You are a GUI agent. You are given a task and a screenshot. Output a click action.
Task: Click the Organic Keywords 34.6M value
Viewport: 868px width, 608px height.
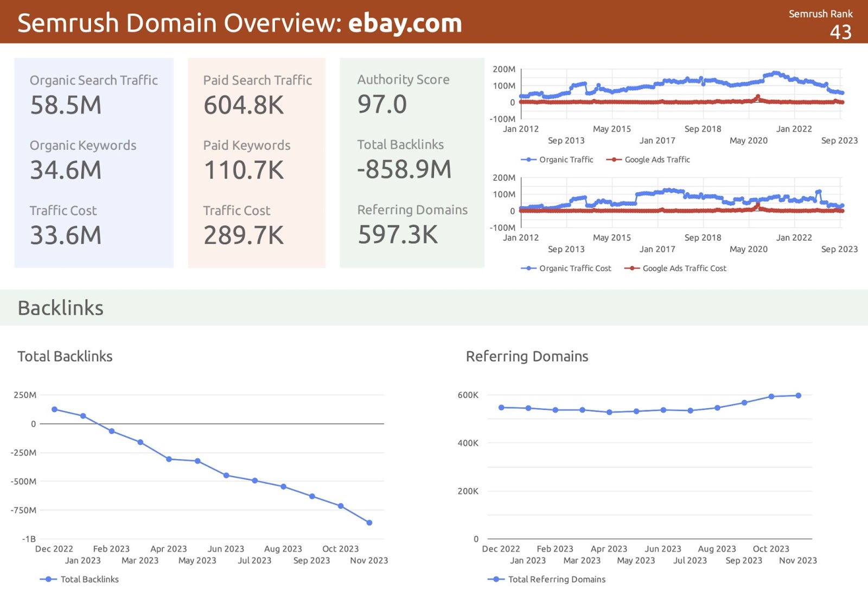point(66,170)
